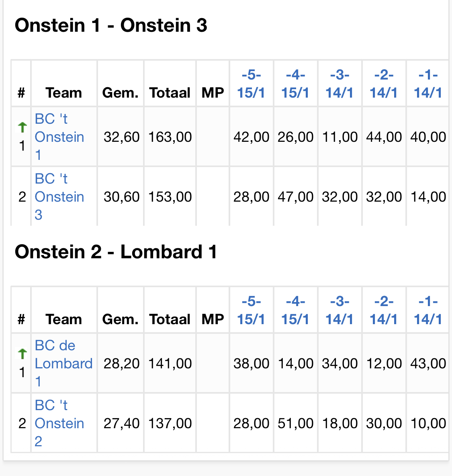Open the BC 't Onstein 2 team link
The height and width of the screenshot is (476, 452).
click(59, 423)
